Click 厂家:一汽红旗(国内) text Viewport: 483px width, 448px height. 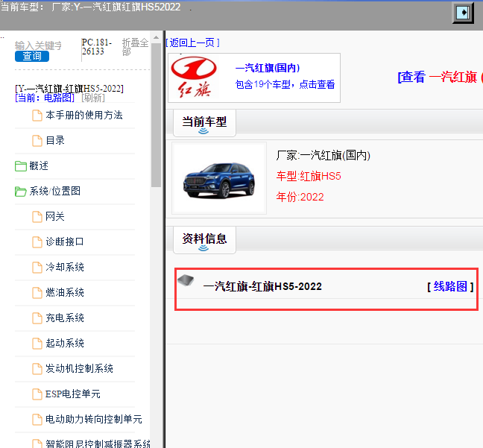(323, 155)
